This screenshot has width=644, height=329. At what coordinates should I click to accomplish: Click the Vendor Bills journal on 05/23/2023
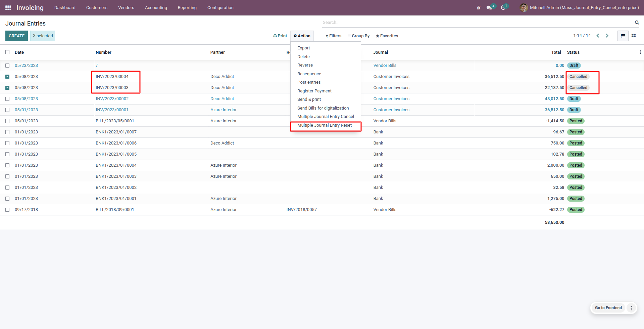tap(385, 66)
